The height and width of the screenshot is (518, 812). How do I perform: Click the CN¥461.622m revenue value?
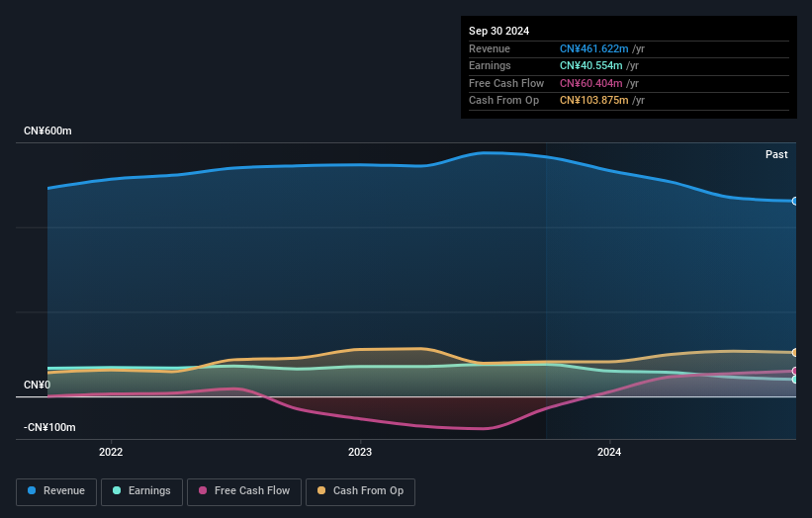(x=594, y=48)
